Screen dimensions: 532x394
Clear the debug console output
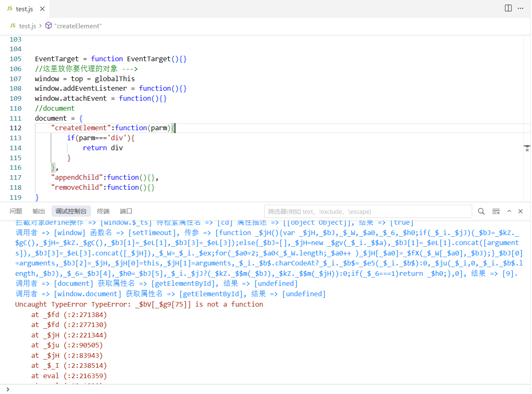click(x=496, y=211)
